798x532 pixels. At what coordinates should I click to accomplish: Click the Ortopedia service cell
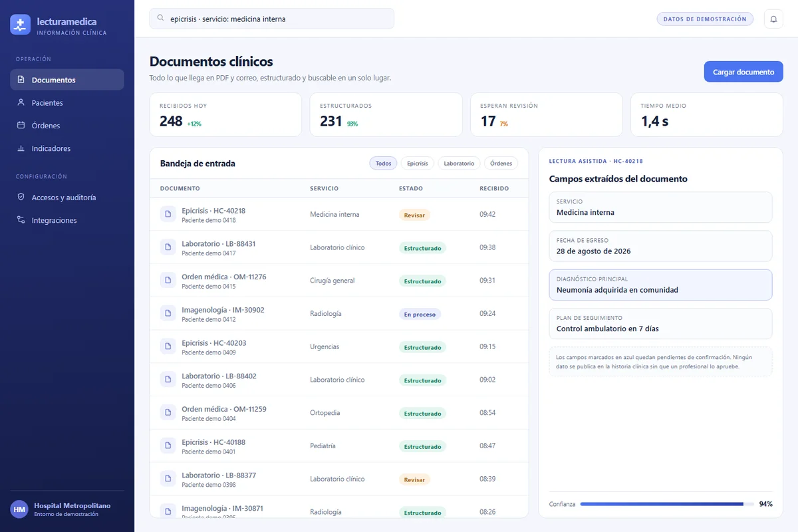325,413
